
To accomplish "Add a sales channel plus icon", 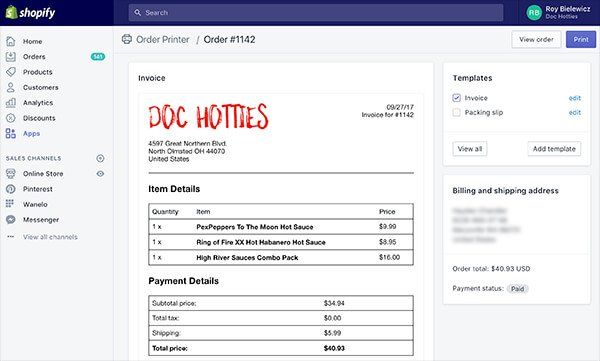I will (100, 158).
